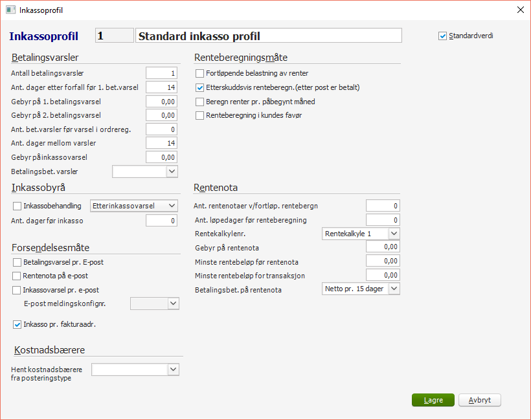The image size is (531, 420).
Task: Enable Betalingsvarsel pr. E-post
Action: [x=17, y=263]
